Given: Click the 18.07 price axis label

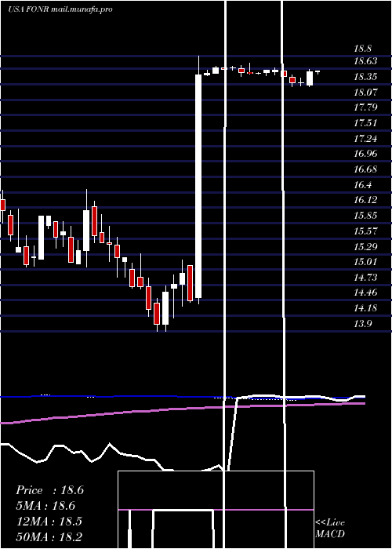Looking at the screenshot, I should pyautogui.click(x=365, y=93).
